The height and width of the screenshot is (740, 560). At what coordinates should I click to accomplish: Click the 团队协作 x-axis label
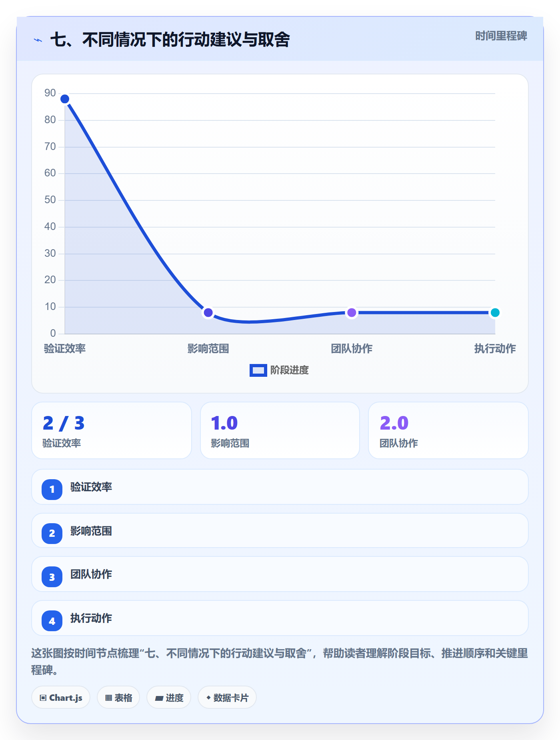352,348
